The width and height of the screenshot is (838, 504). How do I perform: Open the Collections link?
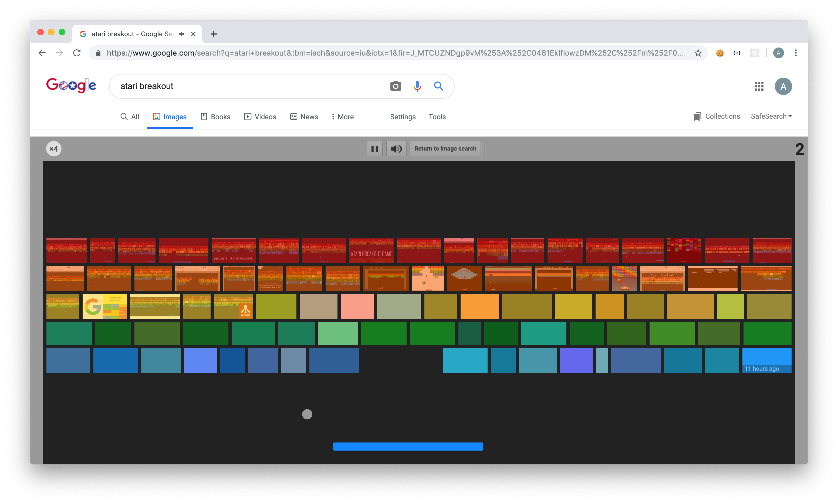click(x=717, y=117)
